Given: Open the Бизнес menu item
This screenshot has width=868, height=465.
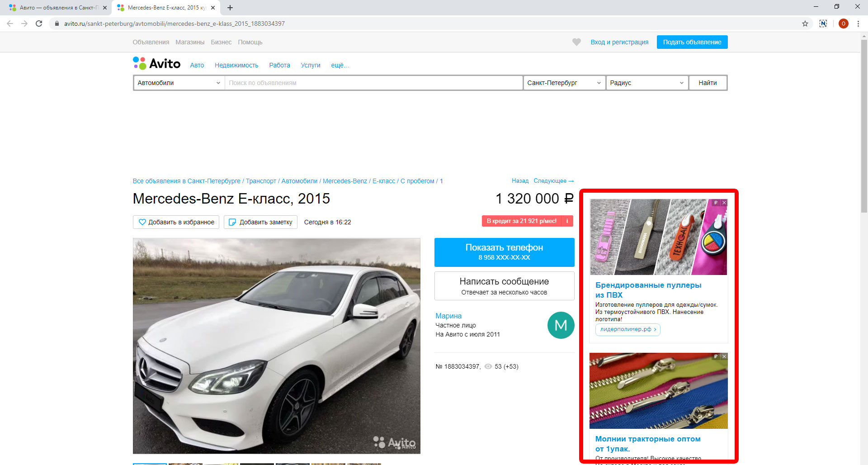Looking at the screenshot, I should point(221,42).
